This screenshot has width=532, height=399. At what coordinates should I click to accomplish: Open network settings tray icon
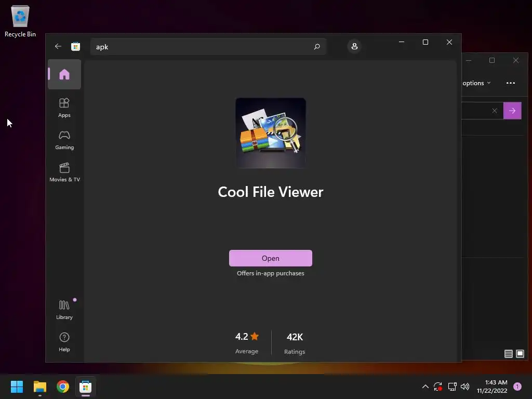(452, 387)
